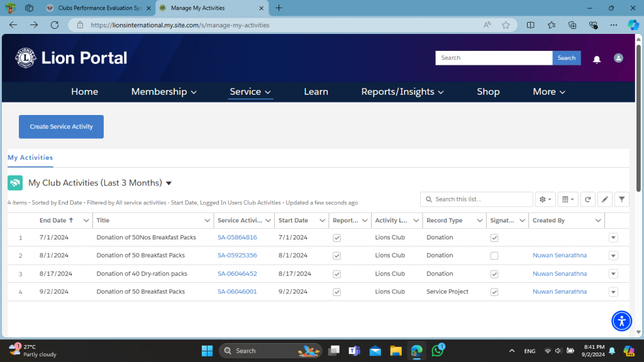
Task: Open the user profile avatar menu
Action: 618,58
